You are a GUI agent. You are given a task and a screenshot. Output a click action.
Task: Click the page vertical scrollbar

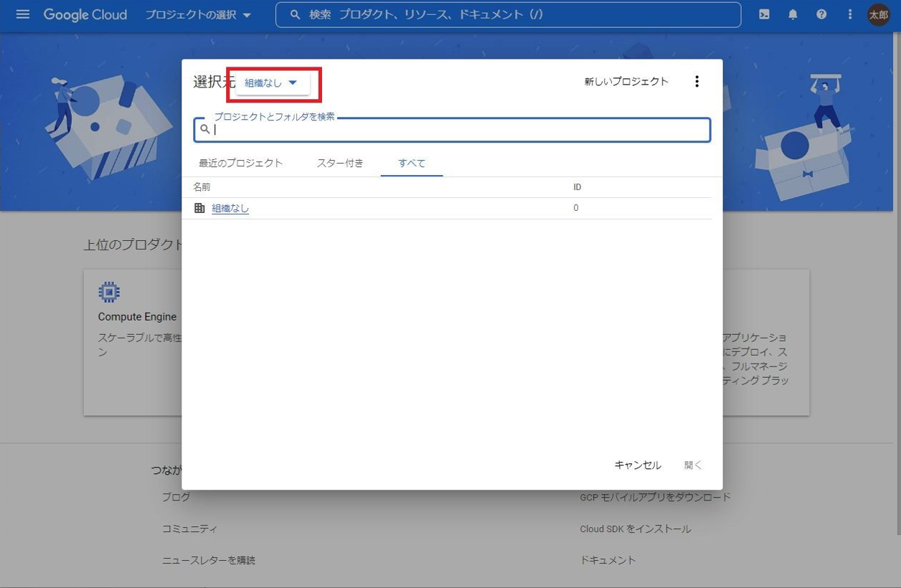(897, 283)
